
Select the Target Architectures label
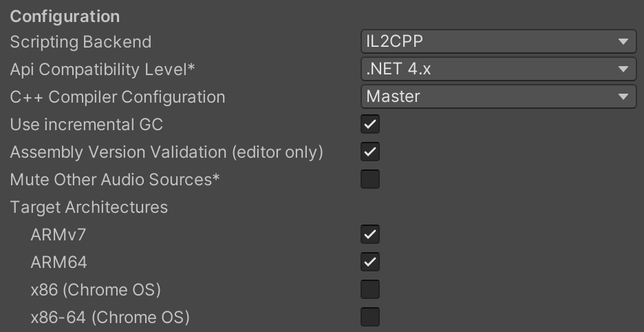89,207
